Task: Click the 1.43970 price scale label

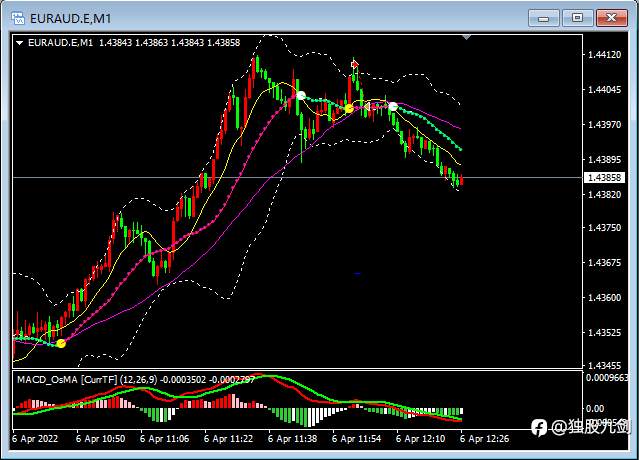Action: 605,125
